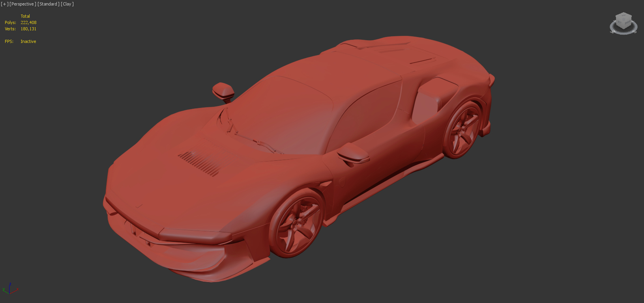Click the Verts count value 180,131
Screen dimensions: 644x303
[x=28, y=29]
